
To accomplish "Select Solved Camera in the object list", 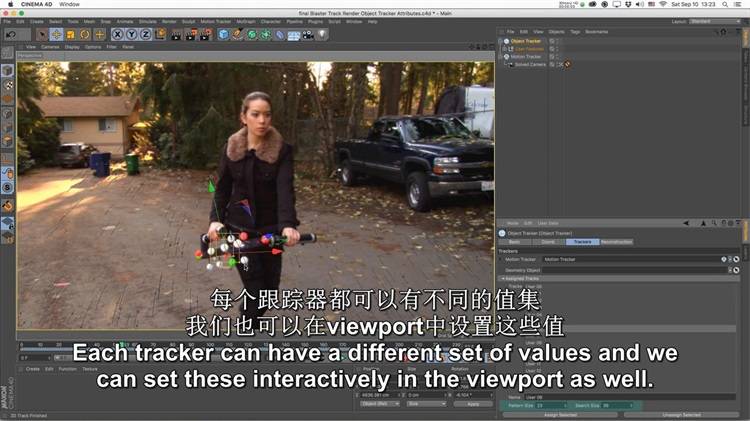I will (529, 64).
